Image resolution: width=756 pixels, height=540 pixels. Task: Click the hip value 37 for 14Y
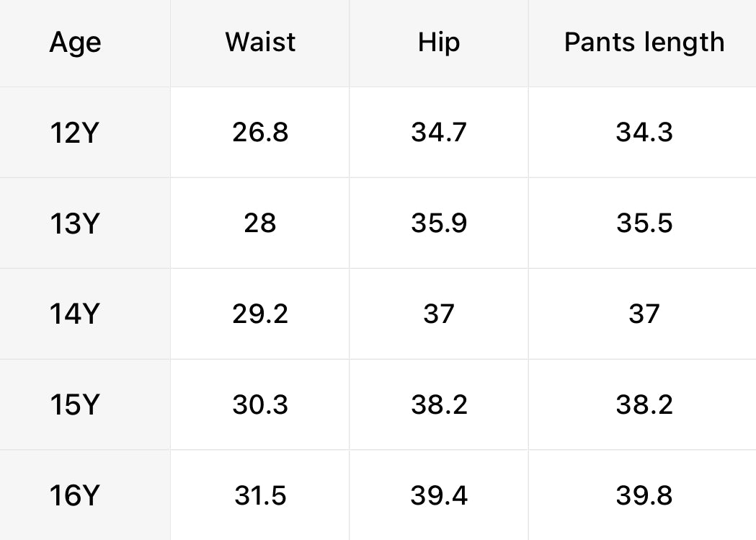click(439, 314)
